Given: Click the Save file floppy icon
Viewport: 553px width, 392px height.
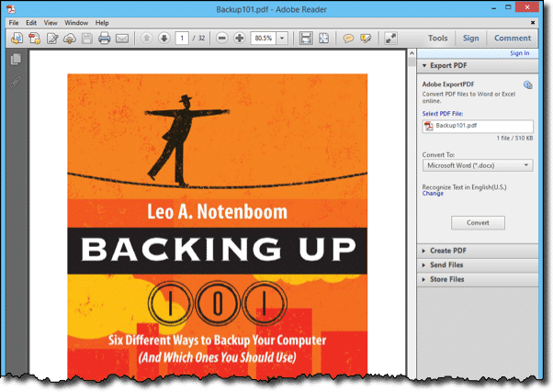Looking at the screenshot, I should [x=86, y=38].
